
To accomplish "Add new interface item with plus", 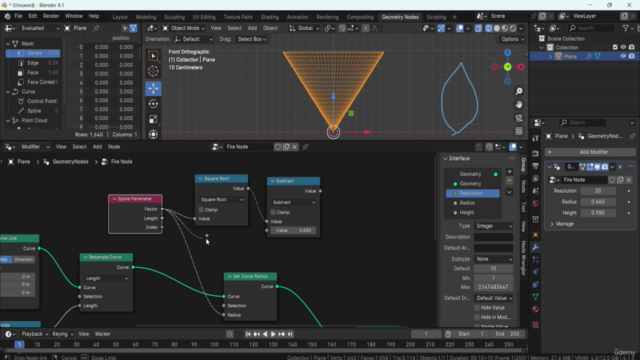I will pyautogui.click(x=509, y=171).
